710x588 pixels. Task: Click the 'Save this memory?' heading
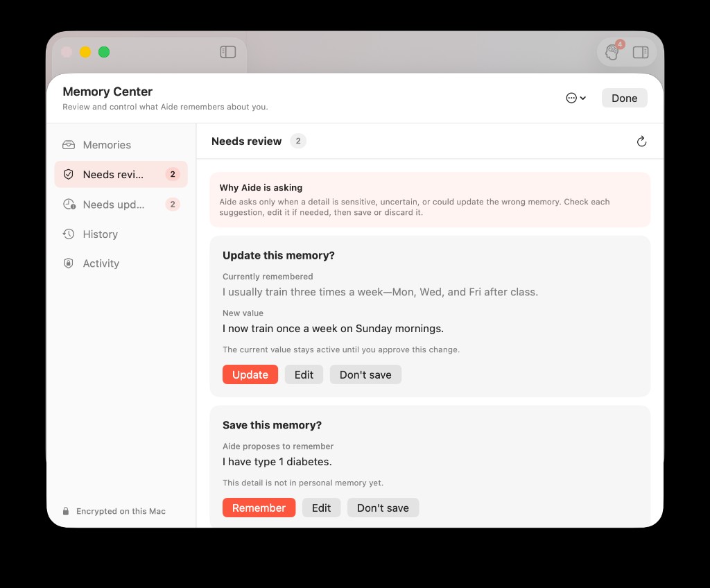272,425
